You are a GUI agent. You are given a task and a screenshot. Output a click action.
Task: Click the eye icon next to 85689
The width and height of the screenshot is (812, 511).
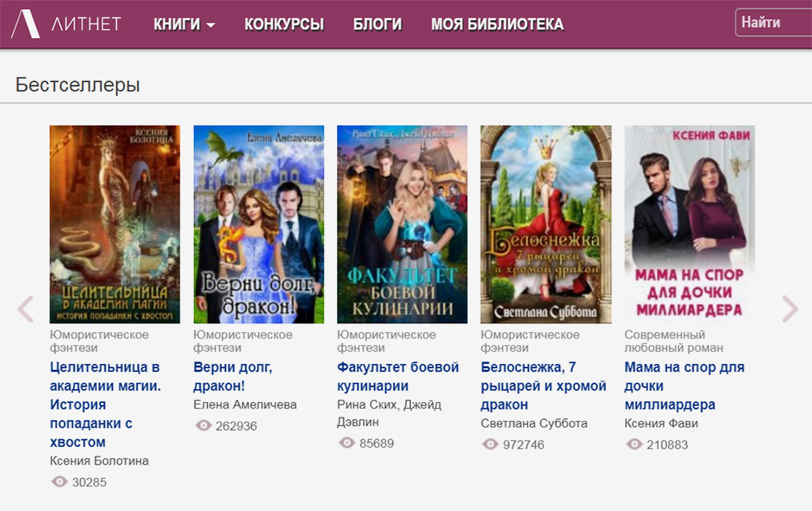point(347,443)
